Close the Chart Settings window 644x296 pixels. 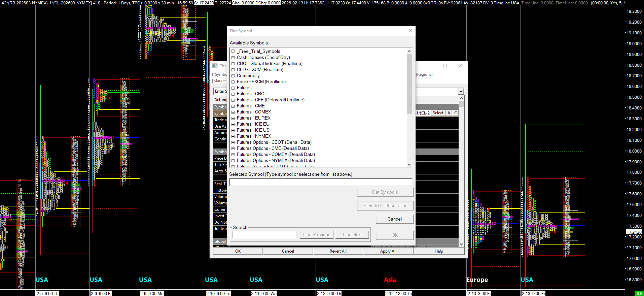[460, 66]
